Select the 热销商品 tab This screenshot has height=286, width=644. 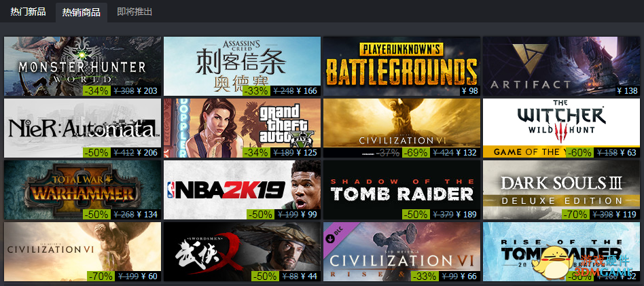pos(82,12)
